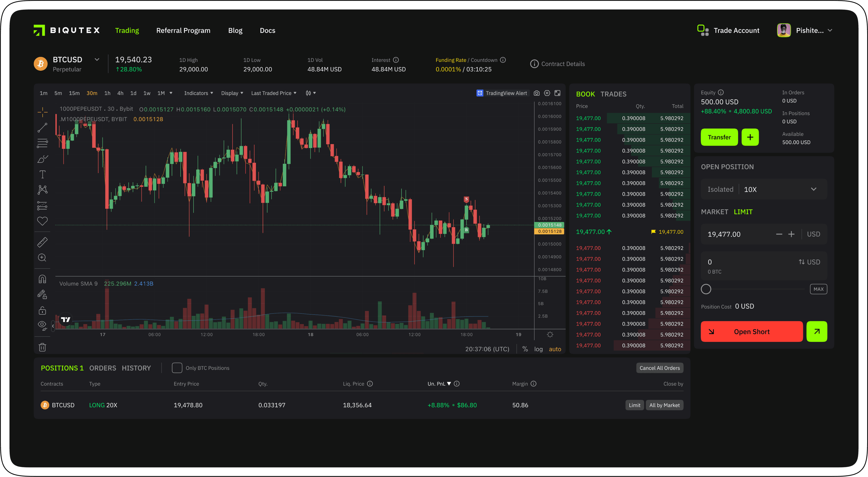Select the text annotation tool
868x477 pixels.
coord(42,174)
